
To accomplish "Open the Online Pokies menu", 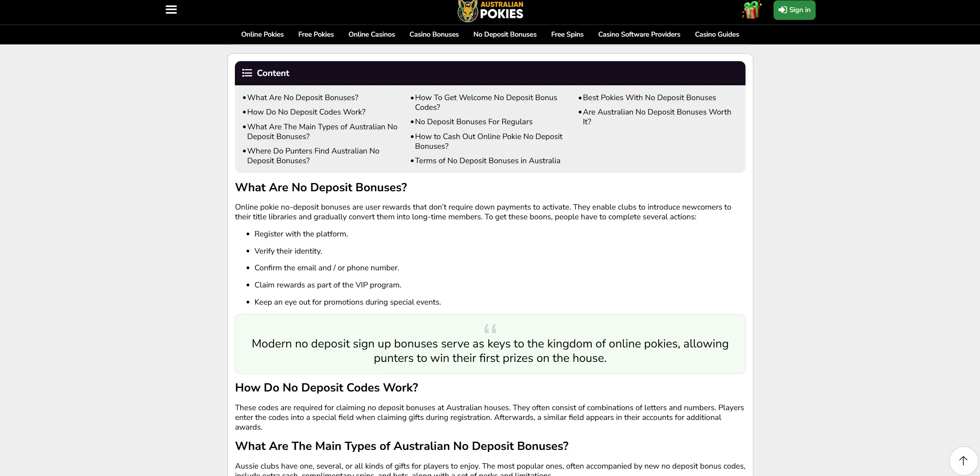I will coord(262,34).
